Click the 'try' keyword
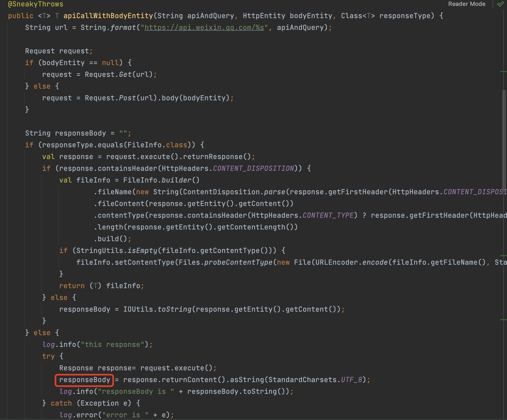The image size is (507, 420). click(x=48, y=356)
